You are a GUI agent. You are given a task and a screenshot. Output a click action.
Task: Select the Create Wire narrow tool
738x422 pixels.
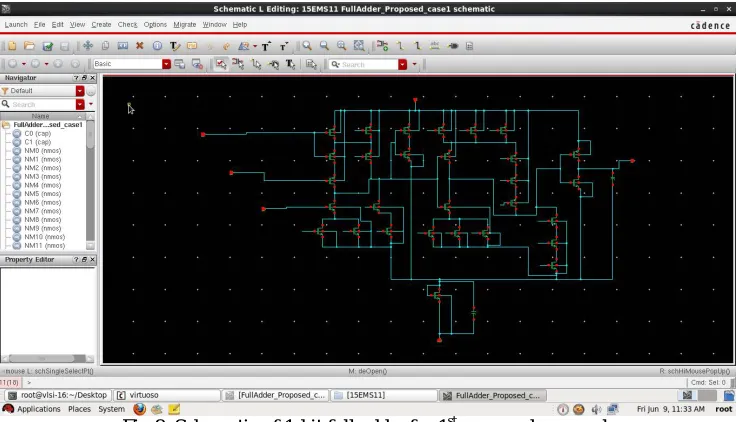(x=400, y=46)
